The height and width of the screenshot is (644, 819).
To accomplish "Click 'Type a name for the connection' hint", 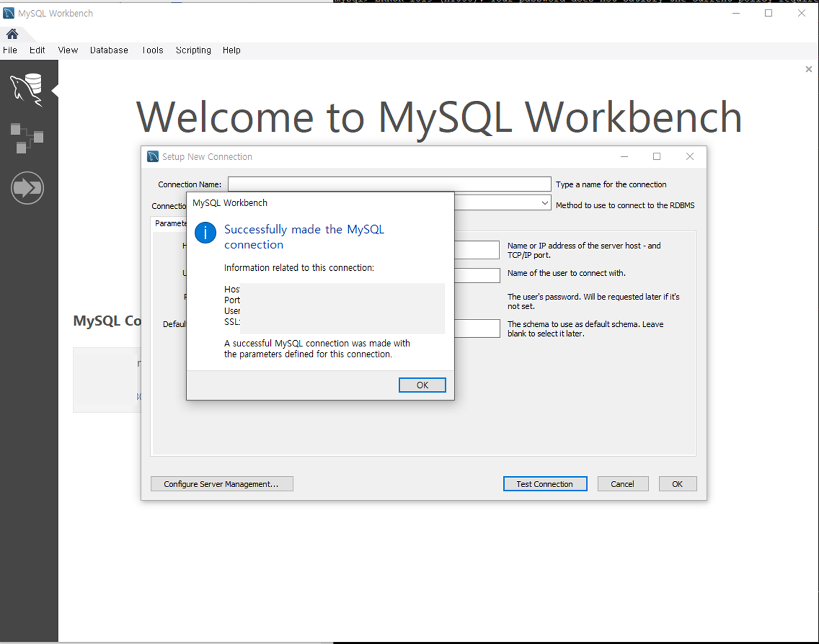I will [611, 184].
